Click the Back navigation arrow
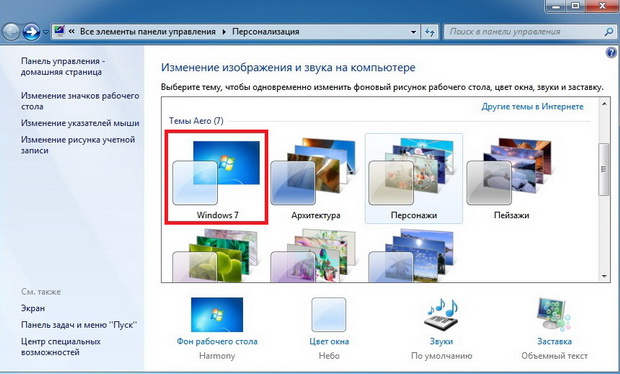This screenshot has width=620, height=374. [x=11, y=32]
